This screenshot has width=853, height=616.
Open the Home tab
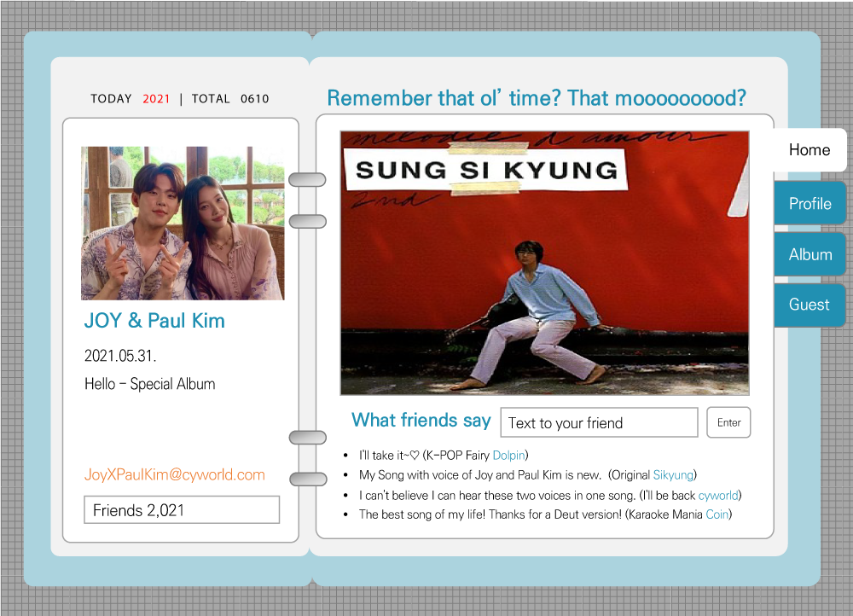[809, 149]
